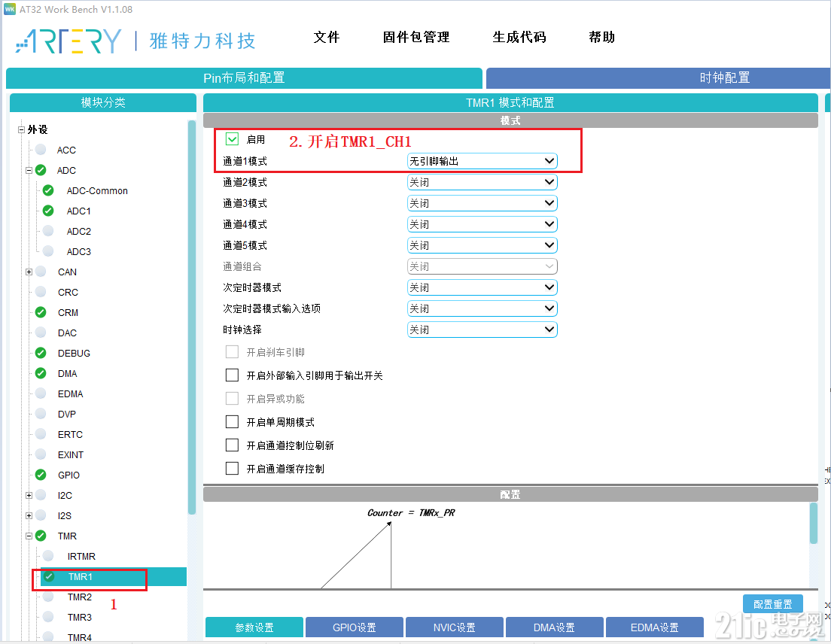This screenshot has width=831, height=644.
Task: Click the green check icon beside ADC1
Action: 48,211
